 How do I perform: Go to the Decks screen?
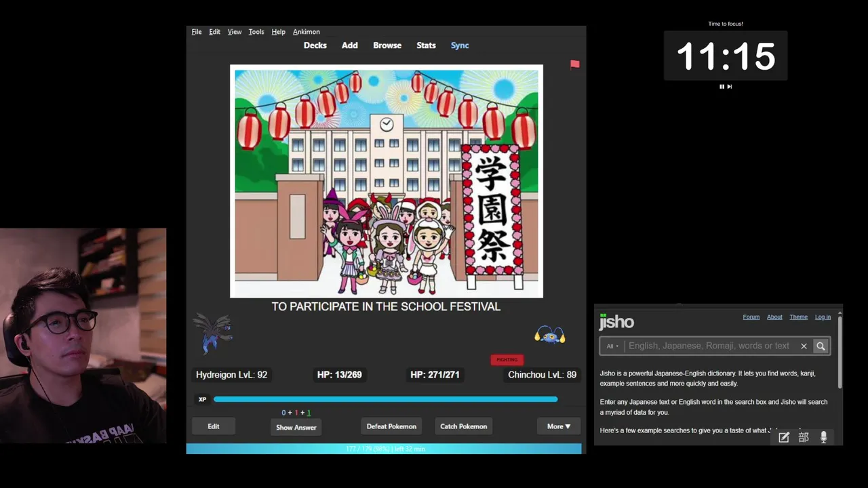pyautogui.click(x=315, y=45)
